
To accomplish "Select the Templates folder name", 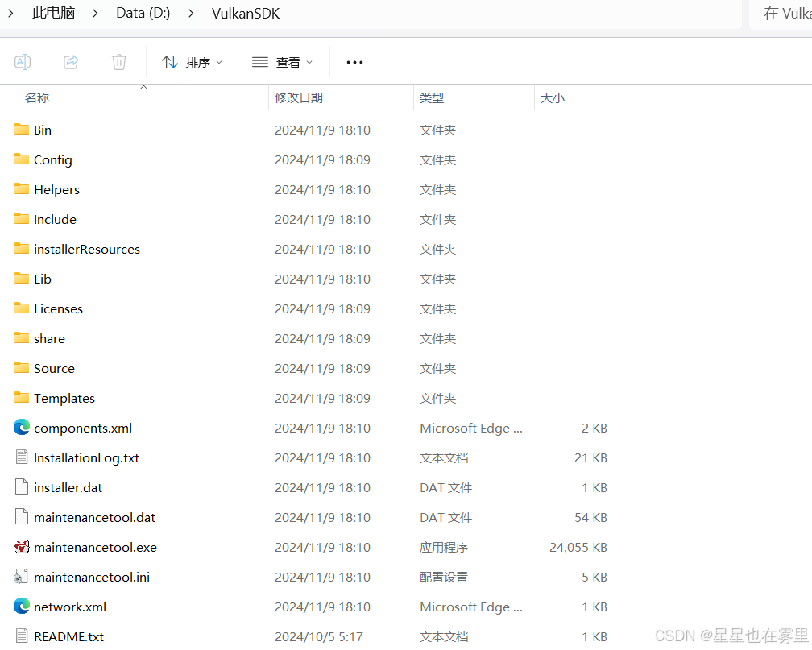I will [x=64, y=398].
